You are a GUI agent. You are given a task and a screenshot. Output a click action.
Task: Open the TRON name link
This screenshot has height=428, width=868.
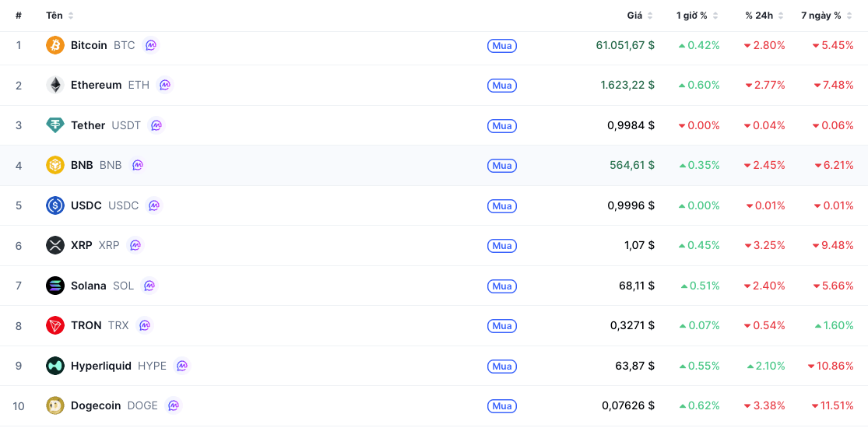point(86,325)
